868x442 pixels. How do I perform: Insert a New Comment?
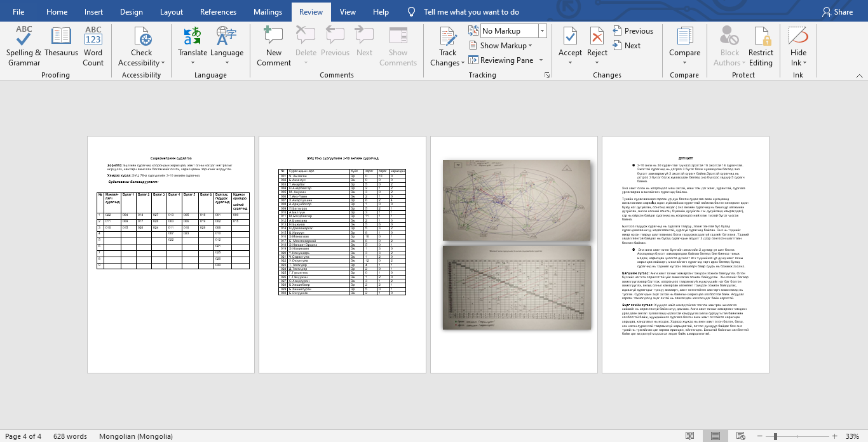pos(273,46)
